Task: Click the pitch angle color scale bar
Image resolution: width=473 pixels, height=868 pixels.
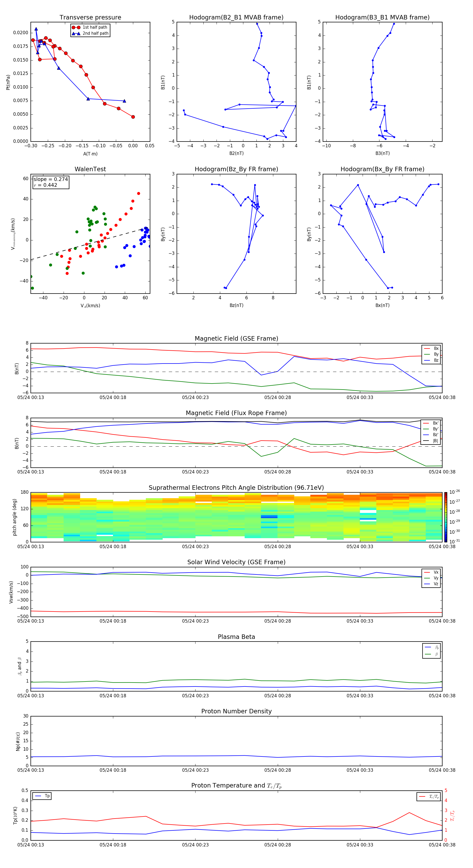Action: click(x=446, y=517)
